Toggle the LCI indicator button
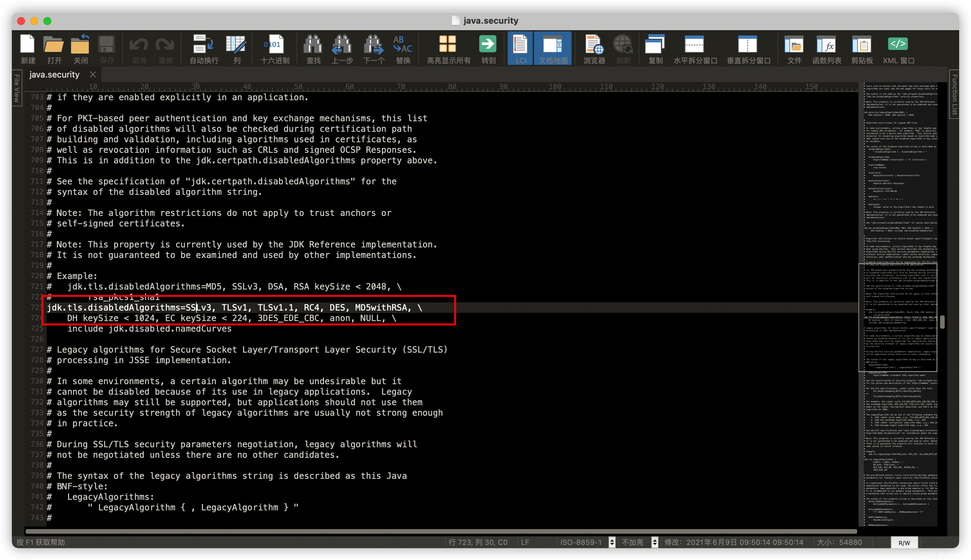 pyautogui.click(x=520, y=49)
